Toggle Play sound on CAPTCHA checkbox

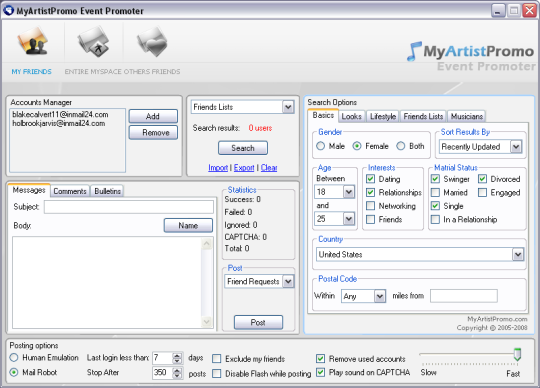pyautogui.click(x=320, y=372)
